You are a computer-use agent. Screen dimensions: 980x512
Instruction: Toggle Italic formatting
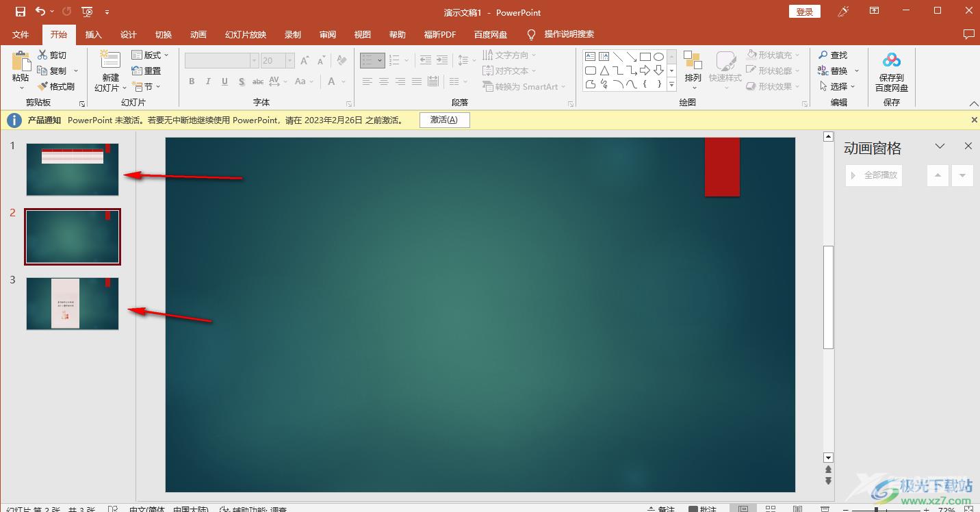click(x=208, y=81)
